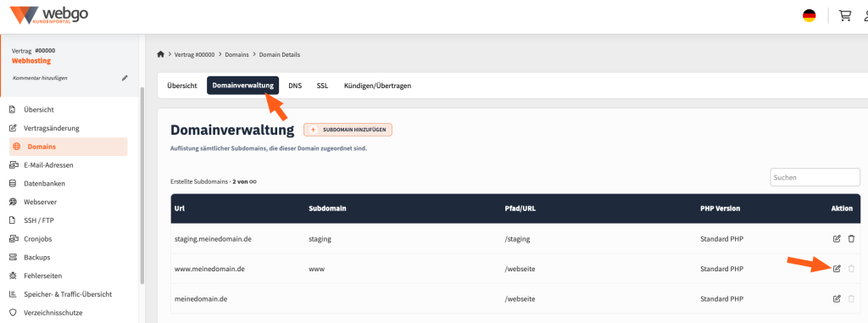
Task: Focus the Suchen search field
Action: [815, 177]
